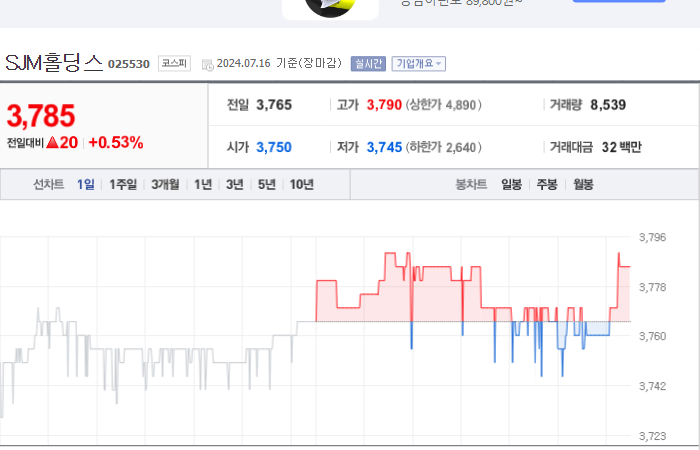
Task: Click the calendar clock icon beside the date
Action: coord(208,65)
